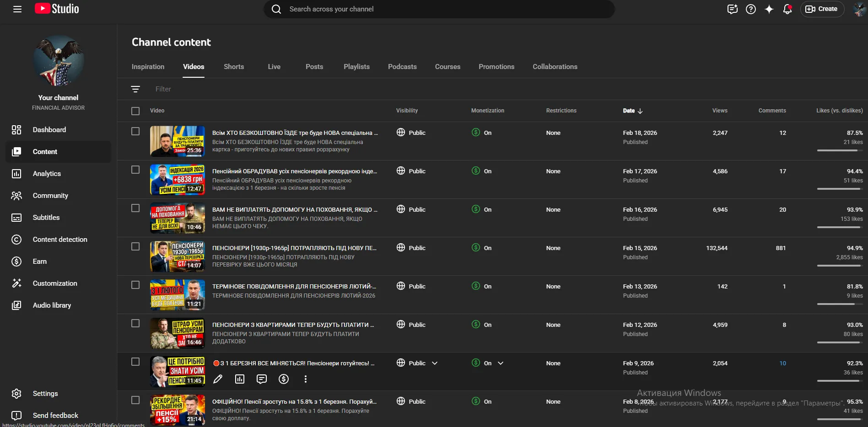The height and width of the screenshot is (427, 868).
Task: Switch to the Live tab
Action: pos(274,67)
